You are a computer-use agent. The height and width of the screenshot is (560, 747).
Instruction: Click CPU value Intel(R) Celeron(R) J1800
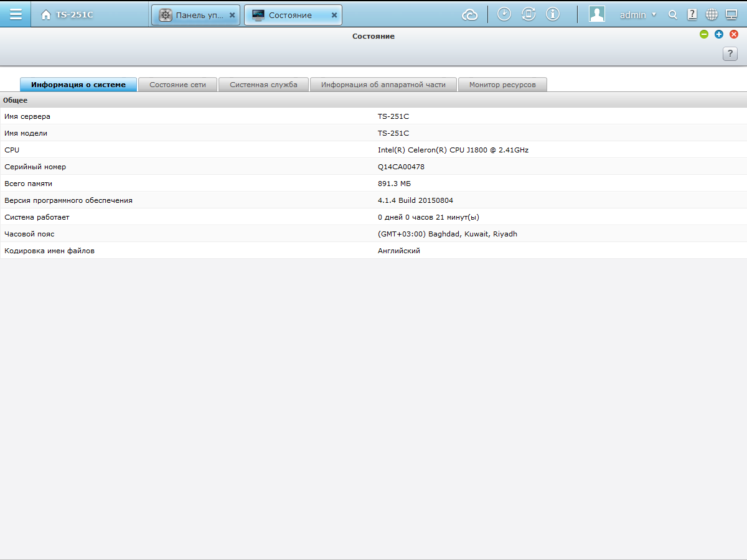click(453, 150)
